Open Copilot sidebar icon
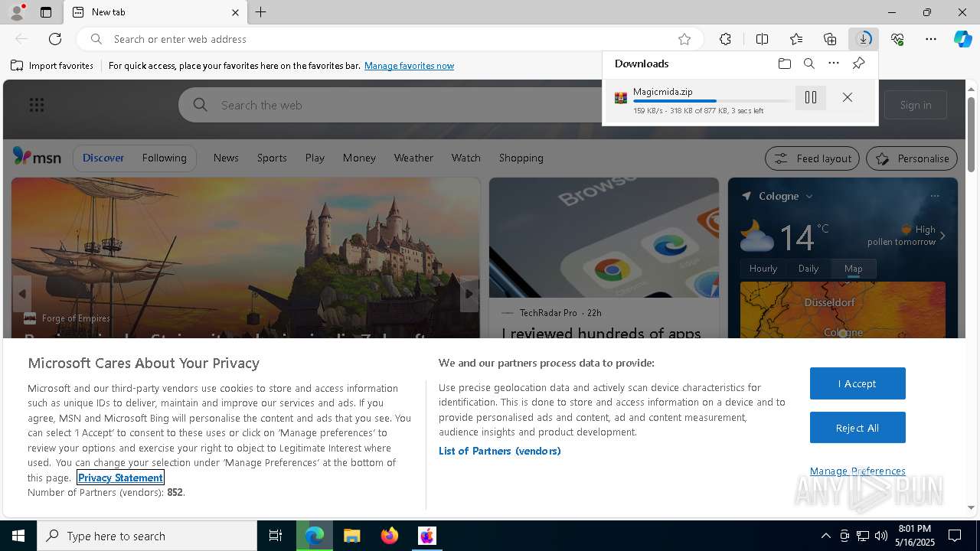The width and height of the screenshot is (980, 551). 963,39
